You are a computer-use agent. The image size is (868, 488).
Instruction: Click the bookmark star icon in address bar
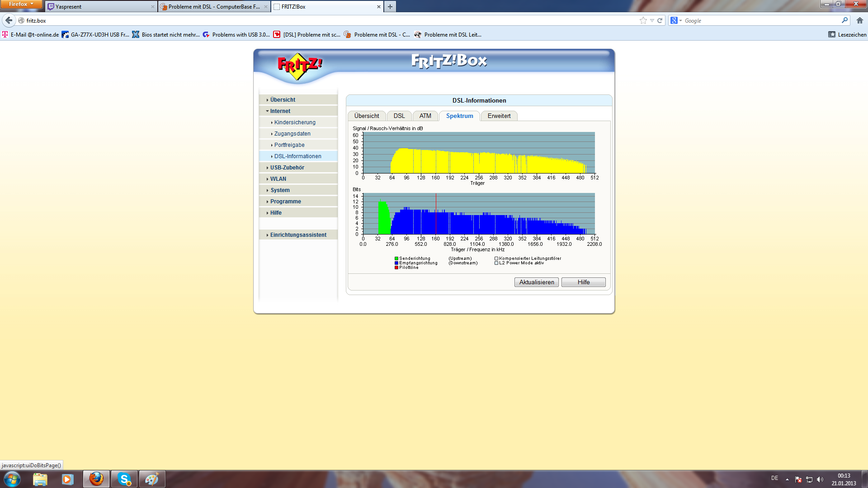[x=643, y=20]
